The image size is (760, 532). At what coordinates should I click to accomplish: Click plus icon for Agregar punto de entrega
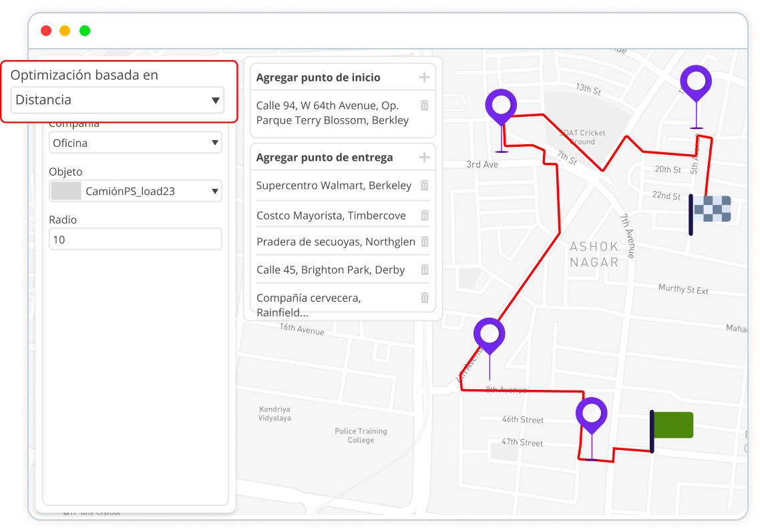click(x=424, y=158)
